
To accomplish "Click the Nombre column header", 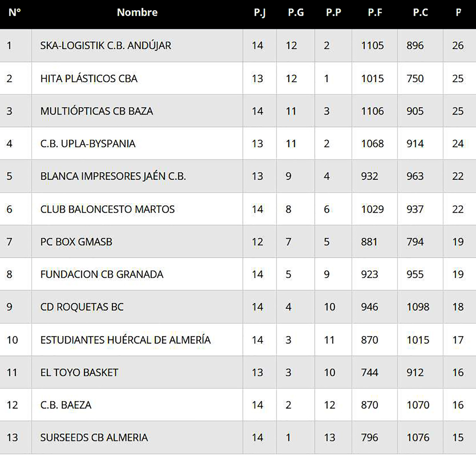I will [137, 13].
